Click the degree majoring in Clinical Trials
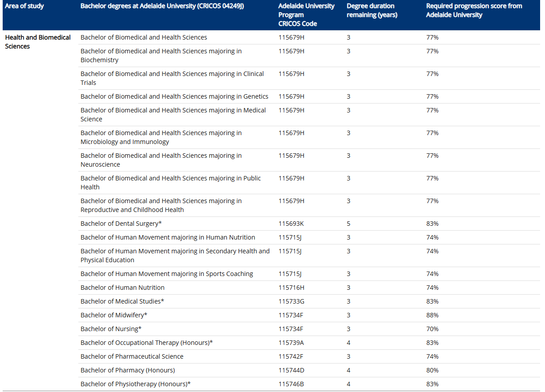 [172, 78]
